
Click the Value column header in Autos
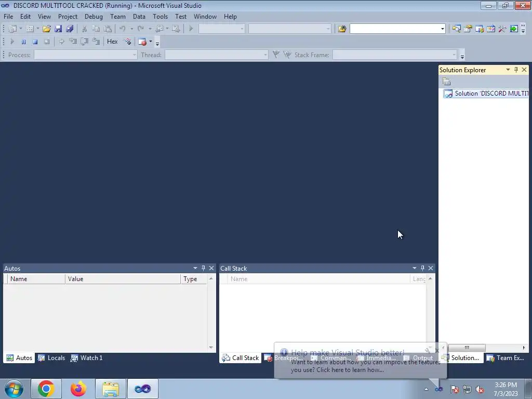click(x=123, y=279)
